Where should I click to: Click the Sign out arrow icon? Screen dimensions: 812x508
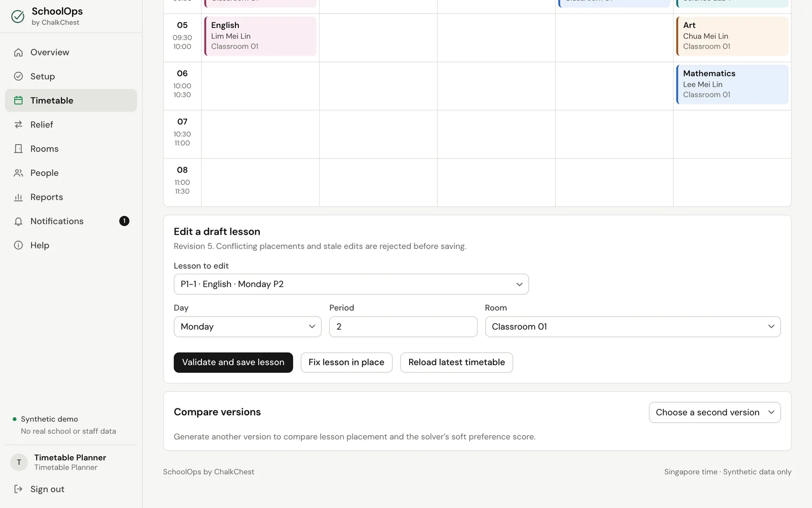pos(18,489)
